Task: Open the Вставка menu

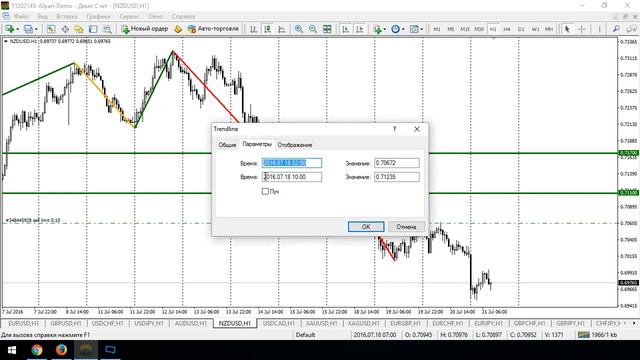Action: point(67,16)
